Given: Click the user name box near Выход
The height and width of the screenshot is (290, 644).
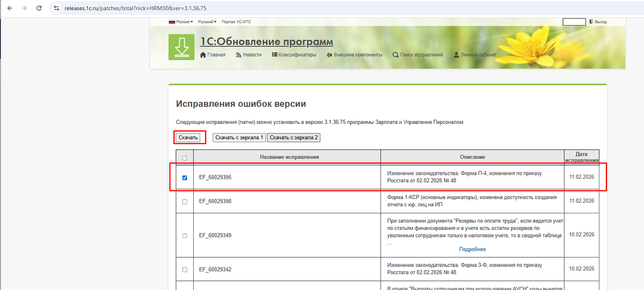Looking at the screenshot, I should pos(574,22).
